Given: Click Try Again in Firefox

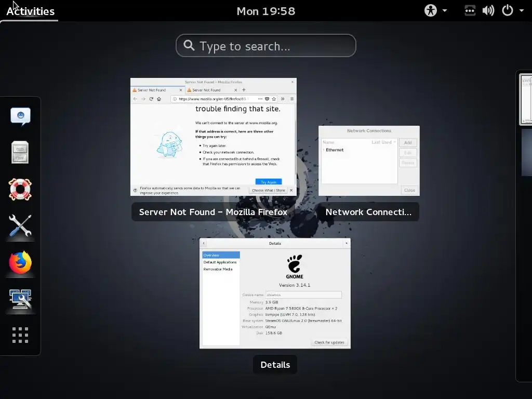Looking at the screenshot, I should click(x=269, y=182).
